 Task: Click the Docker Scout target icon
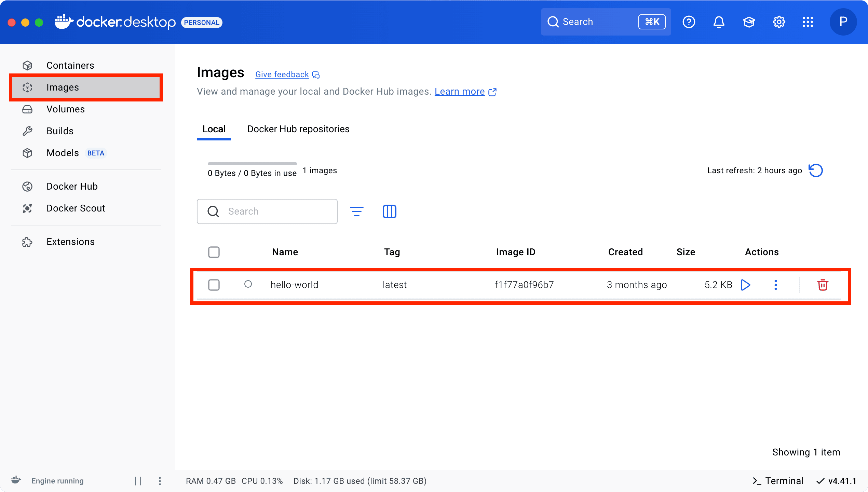27,208
